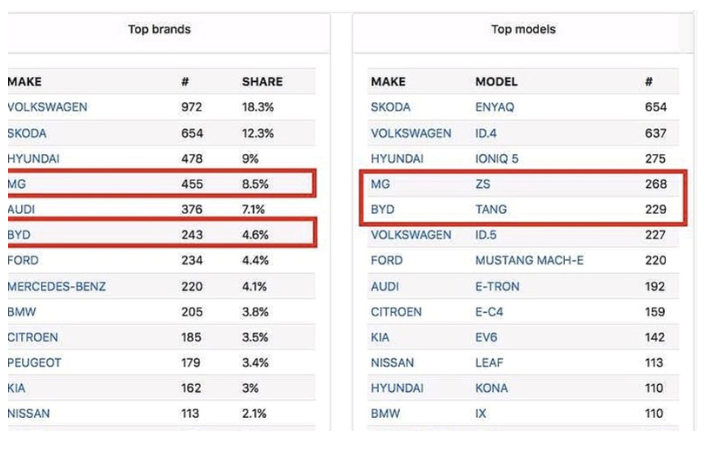Viewport: 715px width, 453px height.
Task: Select the KONA model link
Action: pyautogui.click(x=491, y=388)
